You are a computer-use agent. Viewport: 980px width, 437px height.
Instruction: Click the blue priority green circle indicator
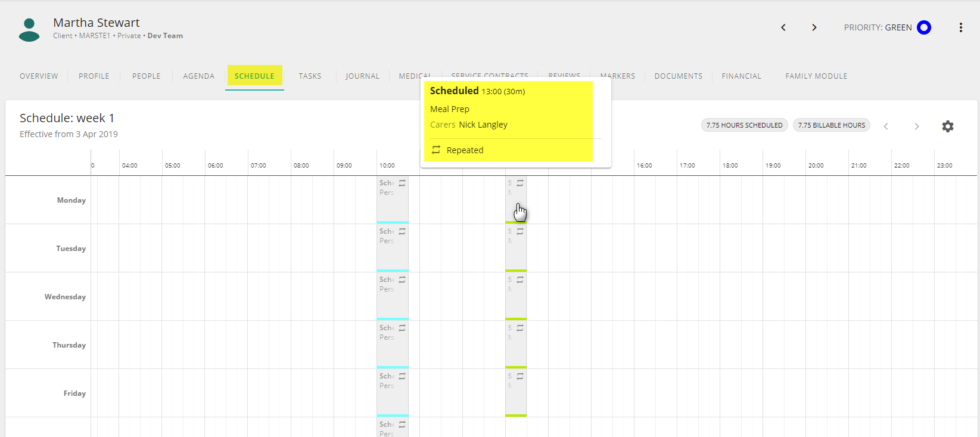[x=924, y=27]
